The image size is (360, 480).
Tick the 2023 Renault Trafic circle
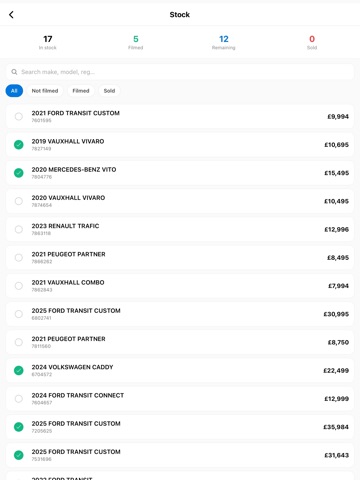(19, 229)
